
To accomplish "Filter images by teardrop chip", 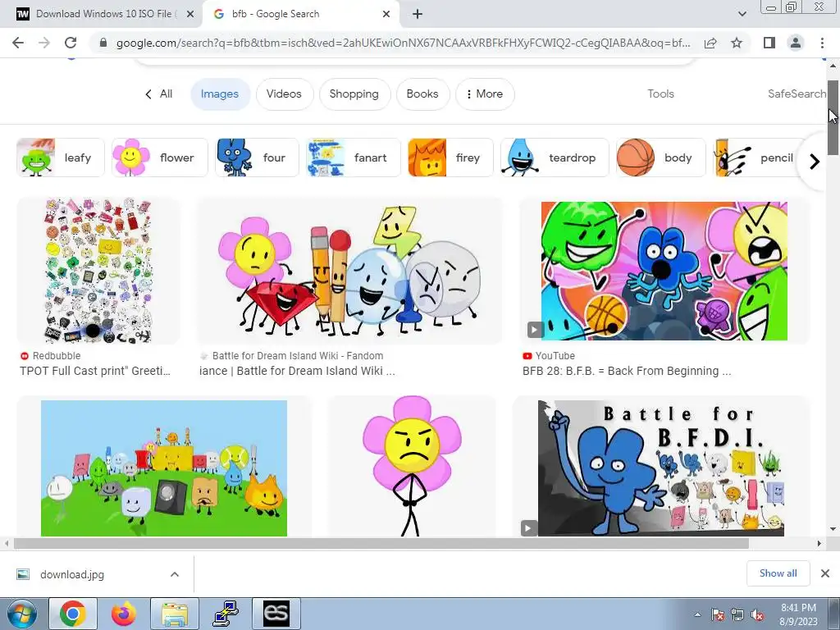I will (555, 157).
